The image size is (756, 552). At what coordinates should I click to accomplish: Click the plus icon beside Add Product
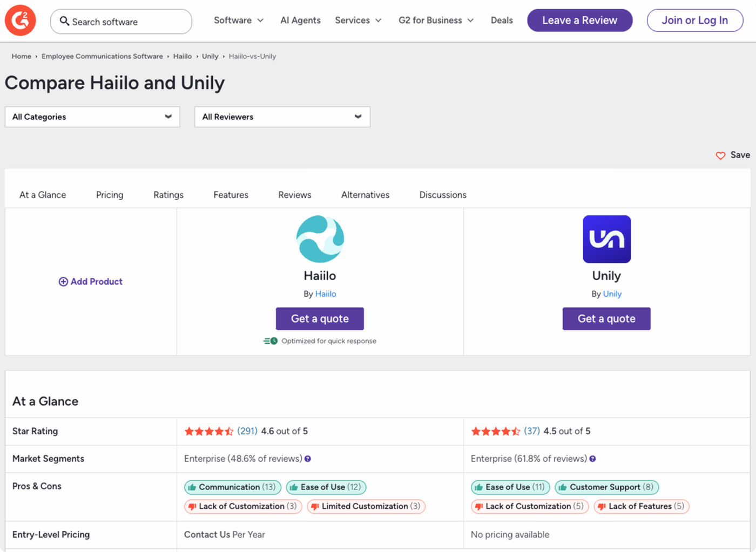tap(63, 282)
